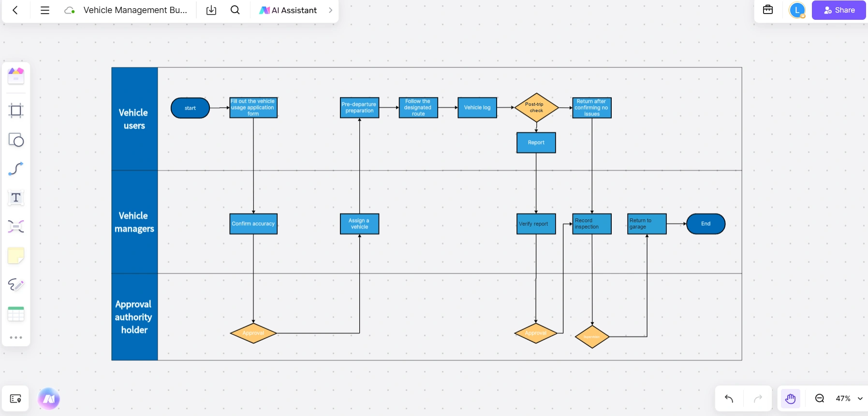Insert a Table from sidebar

16,314
